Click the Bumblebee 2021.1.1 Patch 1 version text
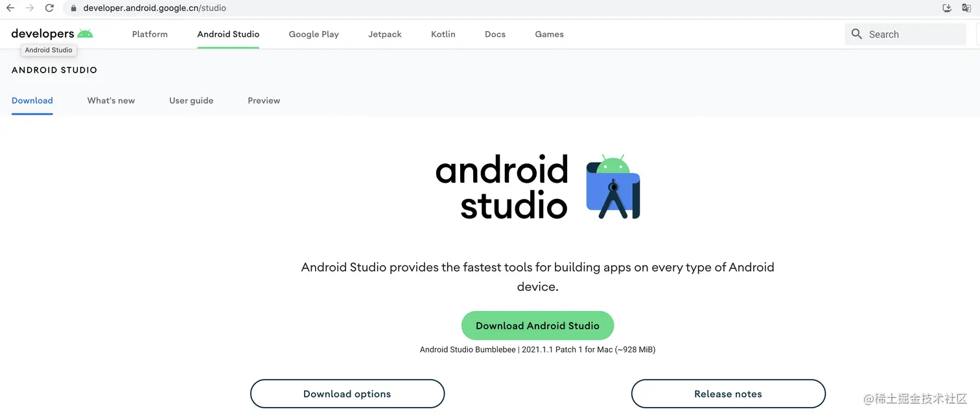The image size is (980, 418). (x=537, y=349)
